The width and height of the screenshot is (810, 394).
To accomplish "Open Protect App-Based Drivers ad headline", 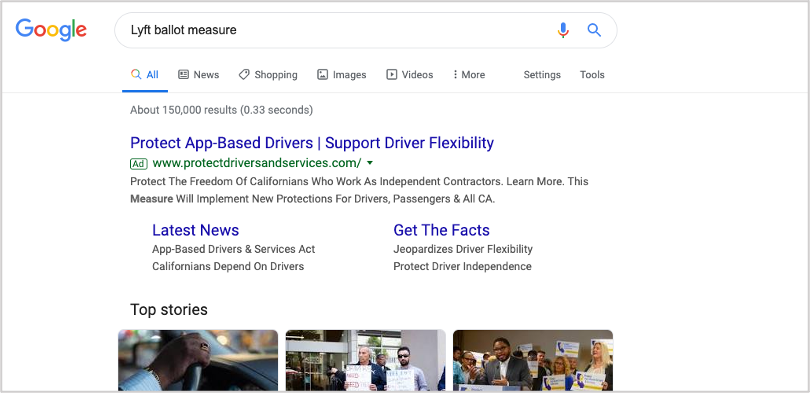I will [312, 143].
